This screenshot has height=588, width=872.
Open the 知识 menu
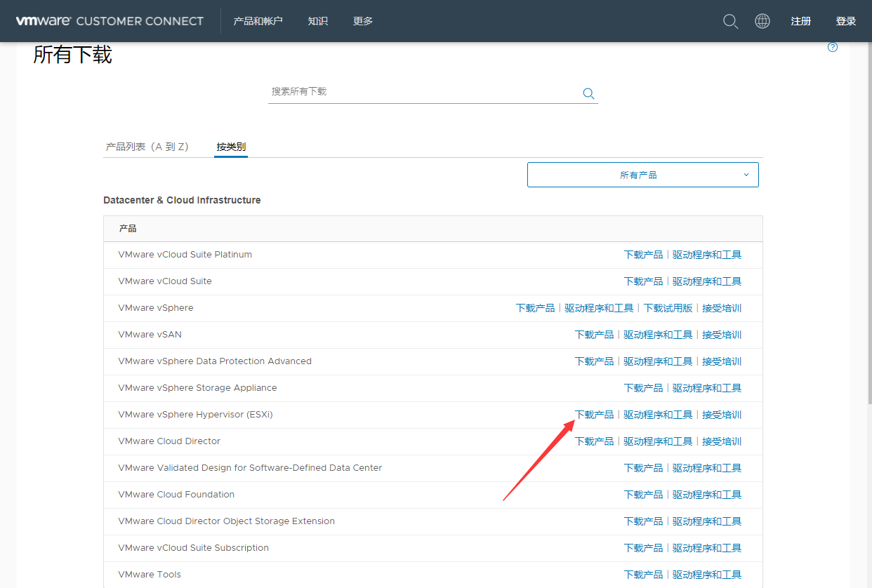(x=317, y=21)
